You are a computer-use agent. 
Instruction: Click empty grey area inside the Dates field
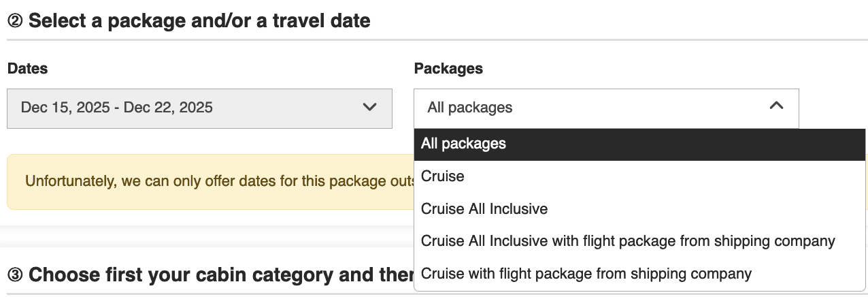286,108
